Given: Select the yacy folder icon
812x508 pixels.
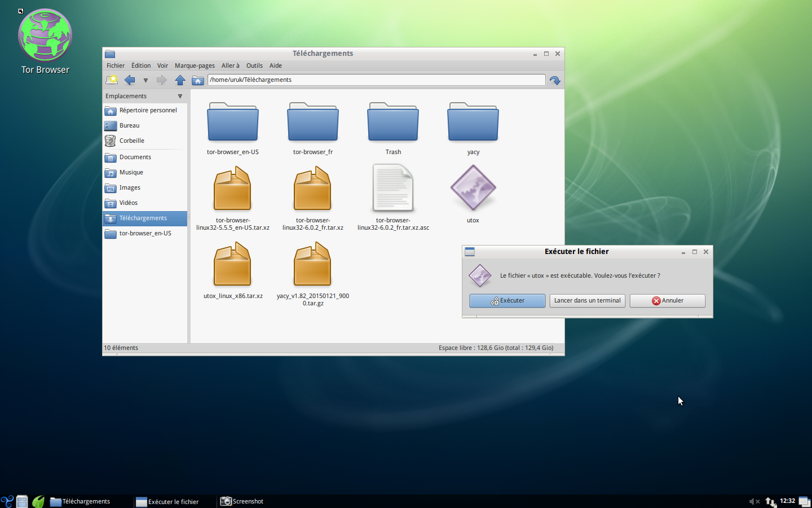Looking at the screenshot, I should [473, 122].
